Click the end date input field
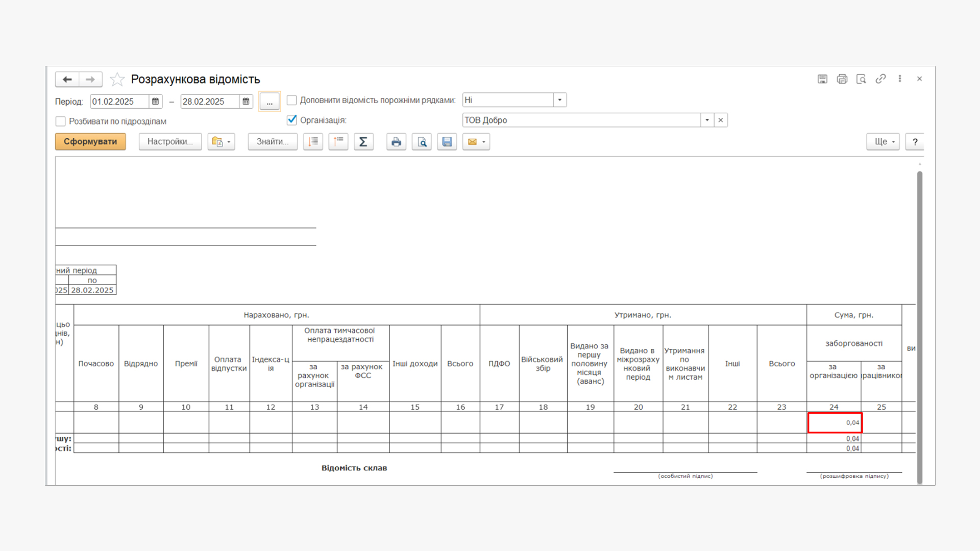 click(209, 102)
